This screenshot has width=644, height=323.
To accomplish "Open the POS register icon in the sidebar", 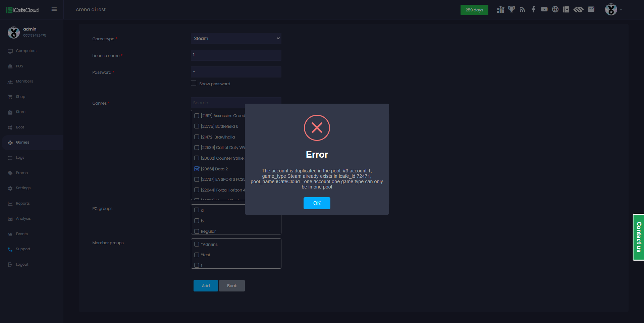I will pos(10,66).
